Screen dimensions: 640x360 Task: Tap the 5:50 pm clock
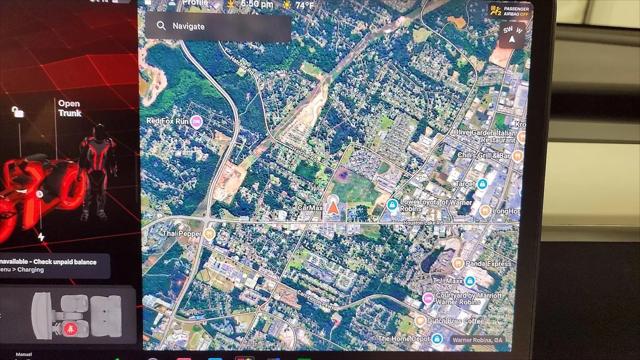point(256,4)
